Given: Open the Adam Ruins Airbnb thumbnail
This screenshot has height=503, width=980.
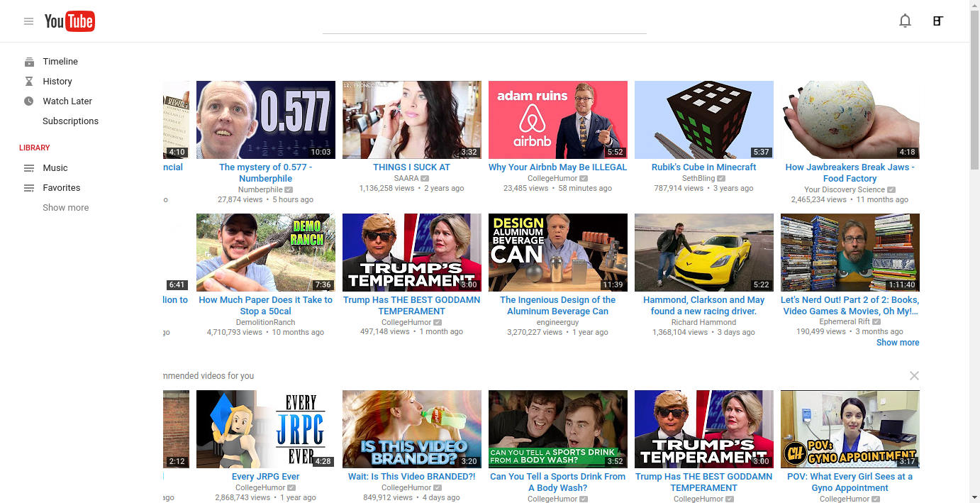Looking at the screenshot, I should click(558, 120).
